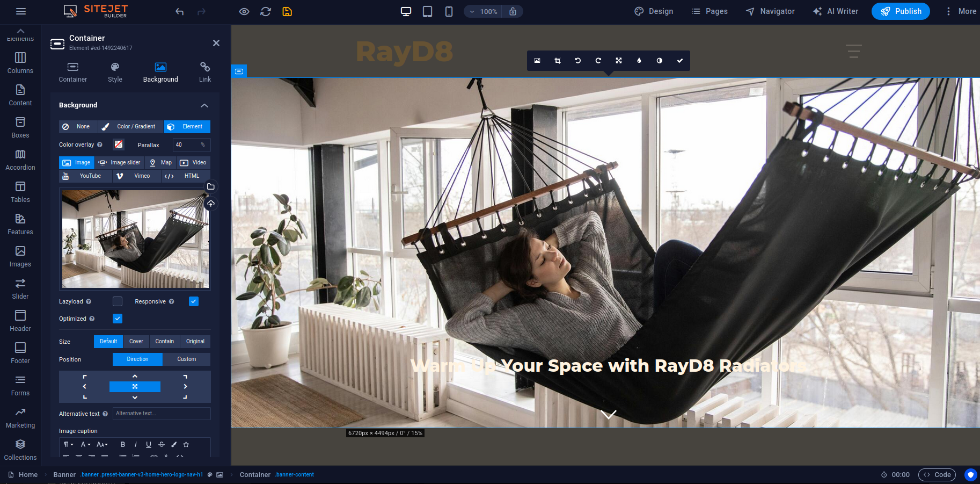The width and height of the screenshot is (980, 484).
Task: Save the project with disk icon
Action: [287, 11]
